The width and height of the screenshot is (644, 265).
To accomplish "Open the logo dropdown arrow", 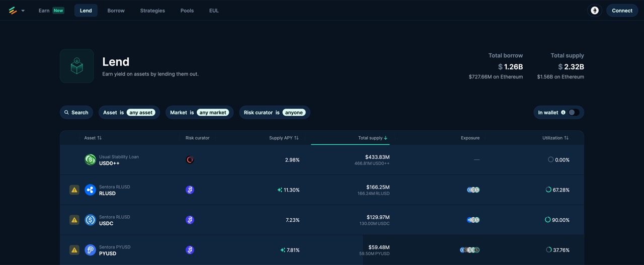I will point(23,11).
